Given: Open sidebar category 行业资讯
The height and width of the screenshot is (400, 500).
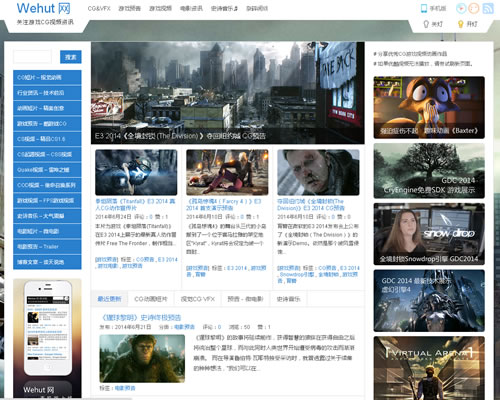Looking at the screenshot, I should point(47,93).
